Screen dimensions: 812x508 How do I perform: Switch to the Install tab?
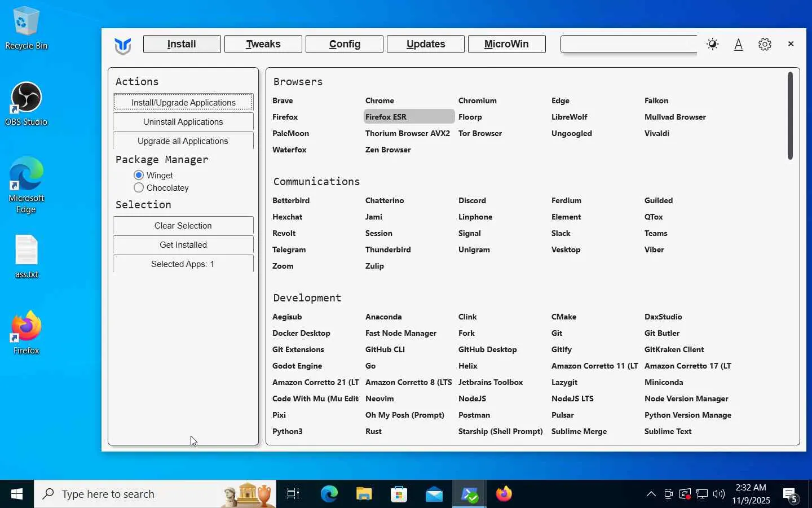[182, 44]
